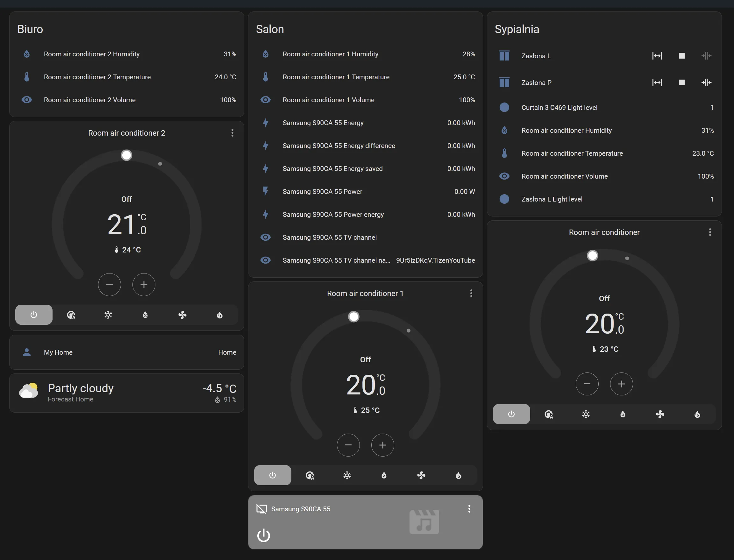The width and height of the screenshot is (734, 560).
Task: Open the Zasłona L curtain
Action: [657, 56]
